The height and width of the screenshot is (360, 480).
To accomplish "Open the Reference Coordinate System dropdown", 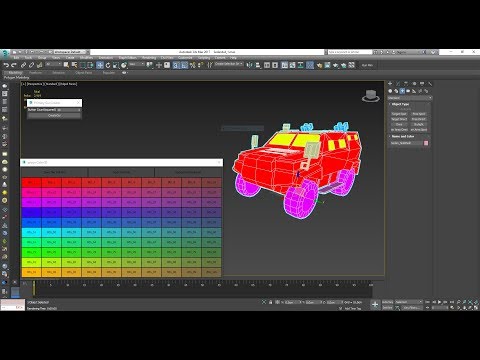I will tap(137, 64).
